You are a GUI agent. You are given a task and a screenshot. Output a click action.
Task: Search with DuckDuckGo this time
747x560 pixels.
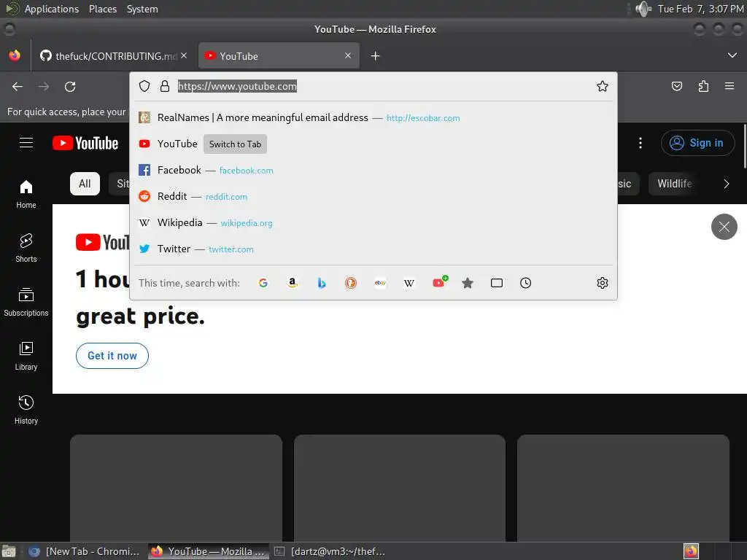click(x=351, y=283)
